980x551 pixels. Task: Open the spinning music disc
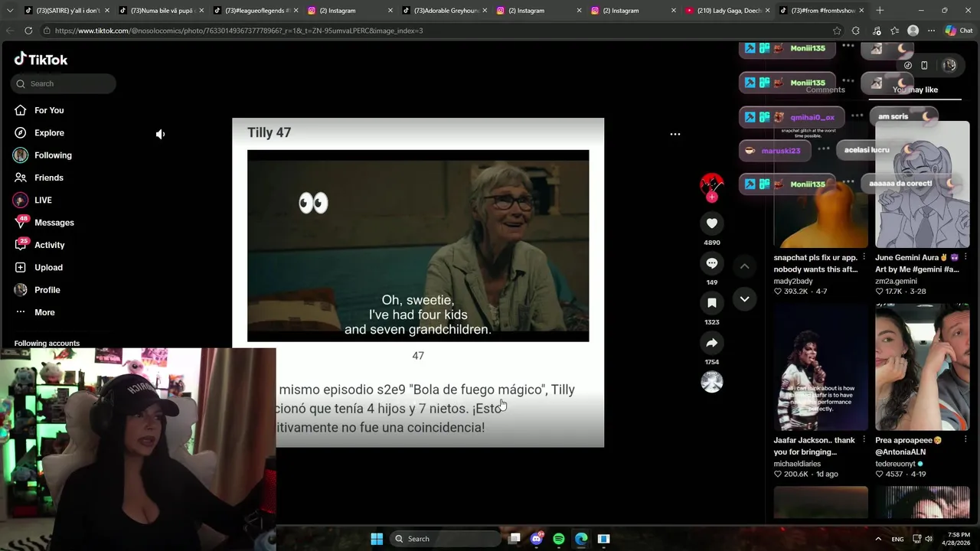712,381
